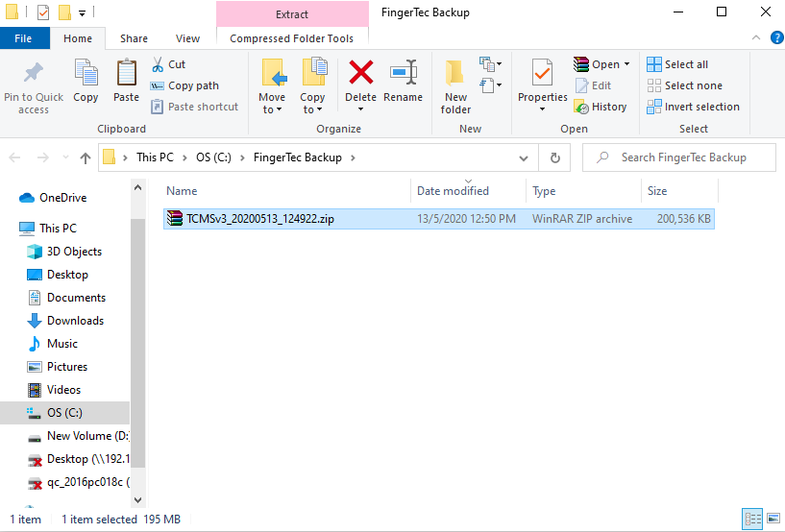This screenshot has width=785, height=532.
Task: Open the Move to folder menu
Action: pos(272,86)
